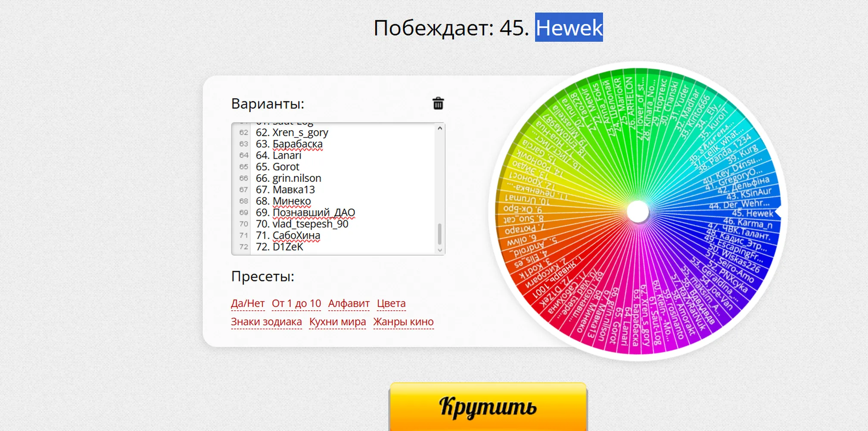
Task: Click the variants list scrollbar thumb
Action: point(440,234)
